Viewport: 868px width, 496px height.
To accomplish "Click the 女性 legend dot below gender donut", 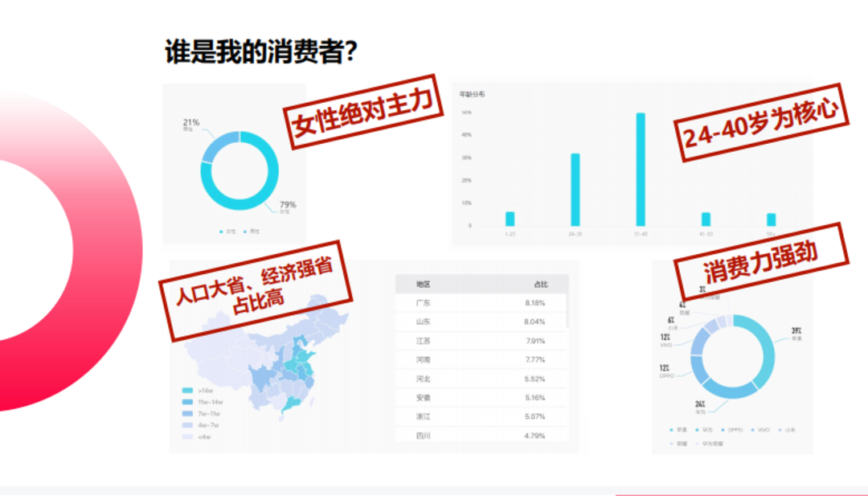I will tap(222, 232).
